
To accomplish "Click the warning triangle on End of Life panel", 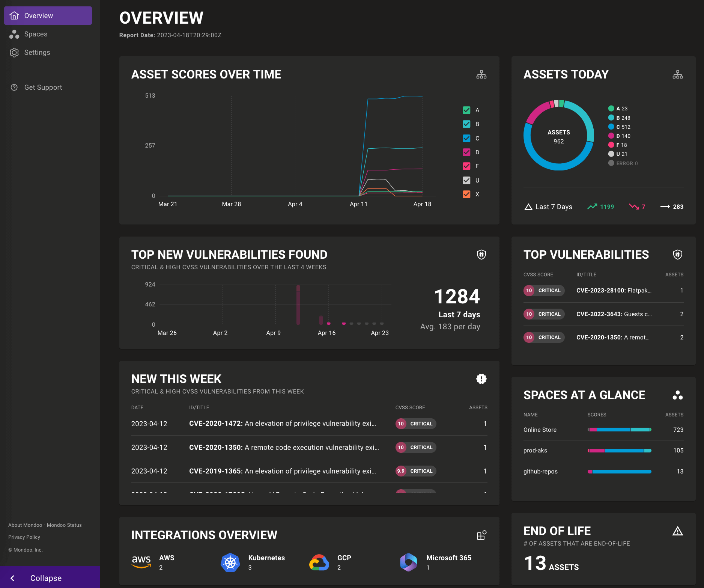I will 678,531.
